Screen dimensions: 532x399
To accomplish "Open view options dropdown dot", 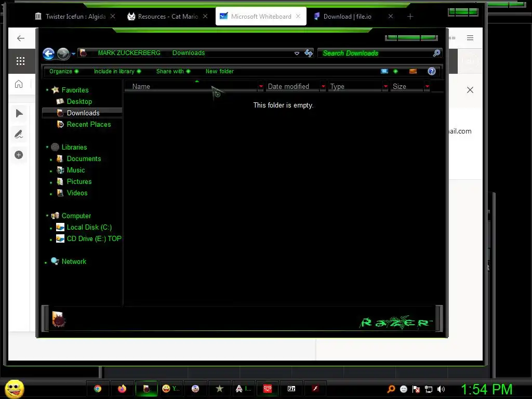I will coord(395,71).
